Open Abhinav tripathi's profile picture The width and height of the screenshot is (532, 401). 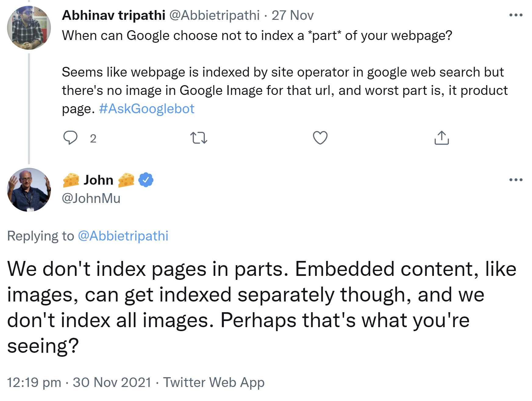(x=29, y=28)
